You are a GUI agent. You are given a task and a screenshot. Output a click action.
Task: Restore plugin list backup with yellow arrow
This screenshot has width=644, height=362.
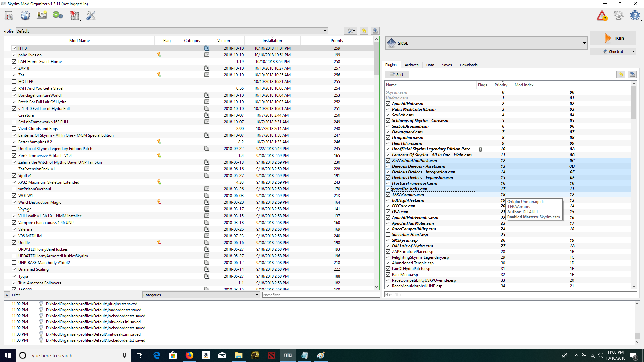[x=621, y=74]
